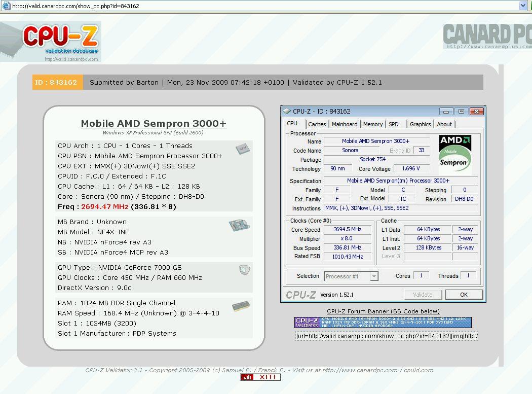Switch to the CPU tab
The height and width of the screenshot is (394, 532).
pos(292,124)
